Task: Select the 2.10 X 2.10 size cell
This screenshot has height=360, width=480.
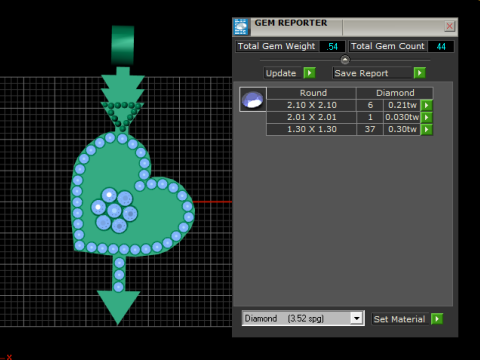Action: click(312, 105)
